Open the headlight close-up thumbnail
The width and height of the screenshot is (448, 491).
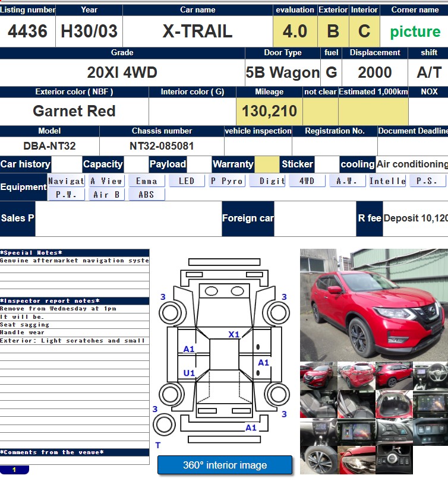(x=356, y=460)
